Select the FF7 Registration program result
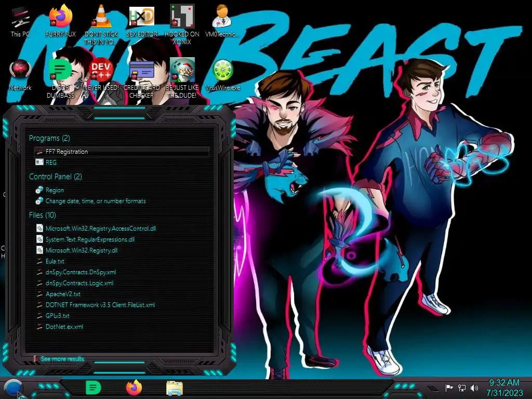This screenshot has height=399, width=532. coord(122,152)
